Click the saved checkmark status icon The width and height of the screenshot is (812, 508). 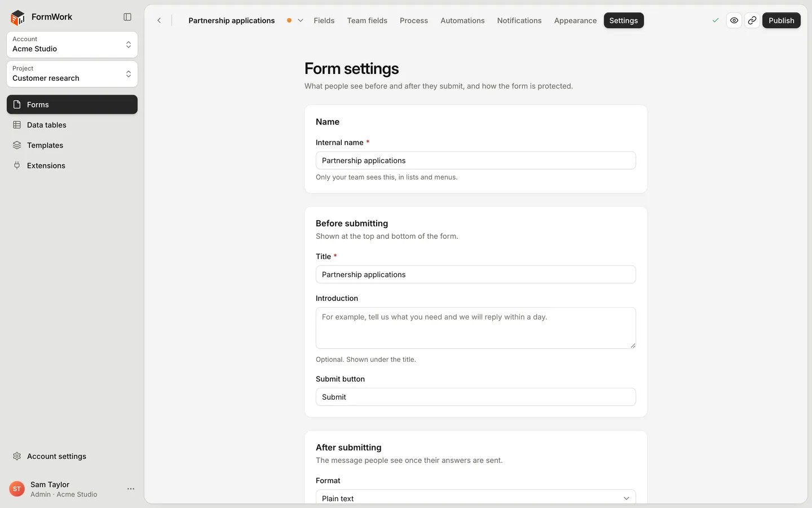716,20
